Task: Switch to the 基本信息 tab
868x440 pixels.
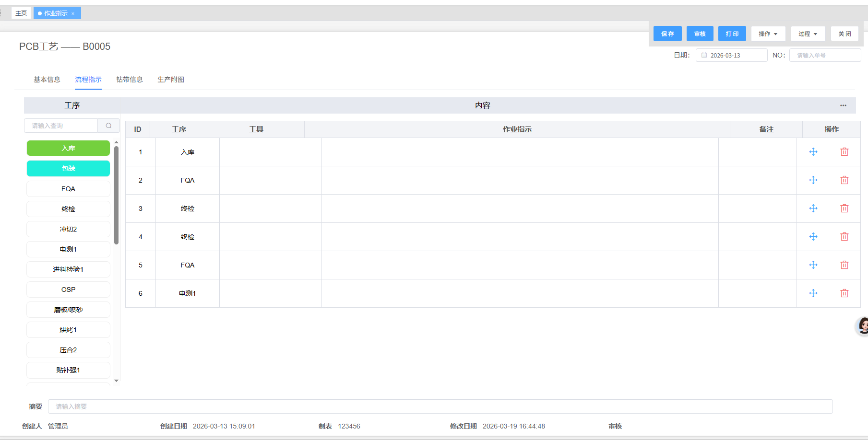Action: [x=47, y=80]
